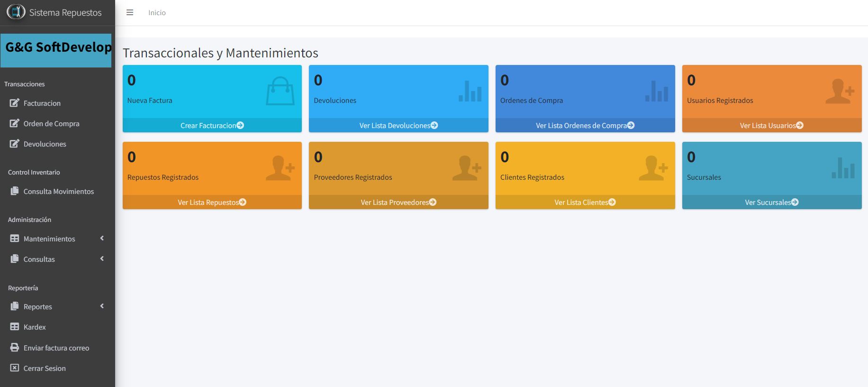Open Consulta Movimientos in sidebar
This screenshot has height=387, width=868.
click(58, 191)
